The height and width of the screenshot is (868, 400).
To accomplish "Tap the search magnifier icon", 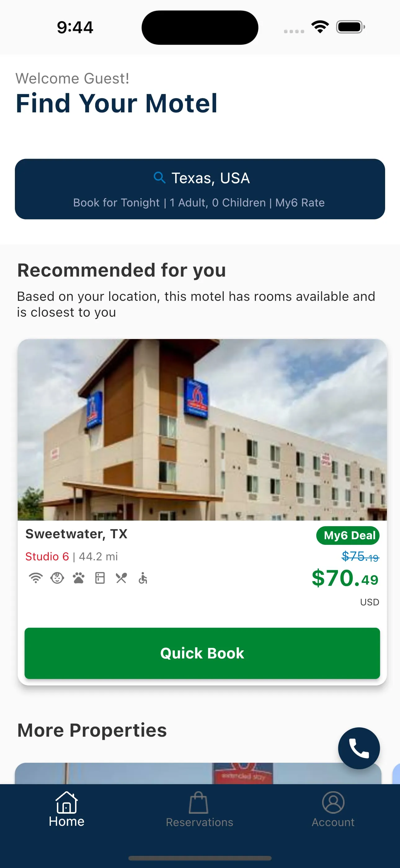I will 159,177.
